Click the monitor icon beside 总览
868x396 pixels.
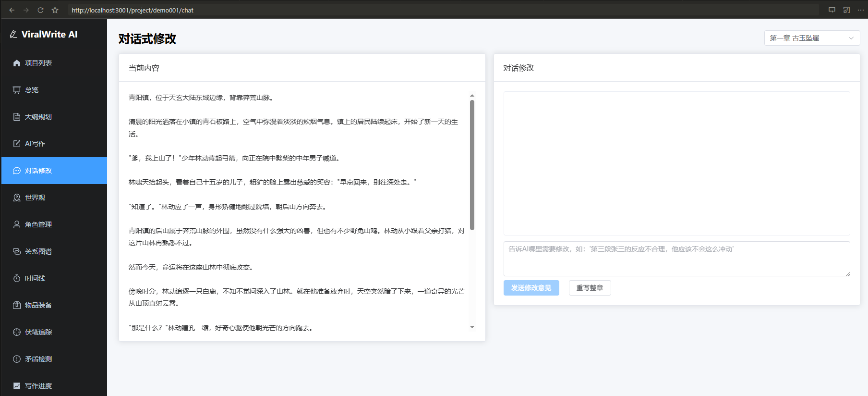[x=17, y=90]
